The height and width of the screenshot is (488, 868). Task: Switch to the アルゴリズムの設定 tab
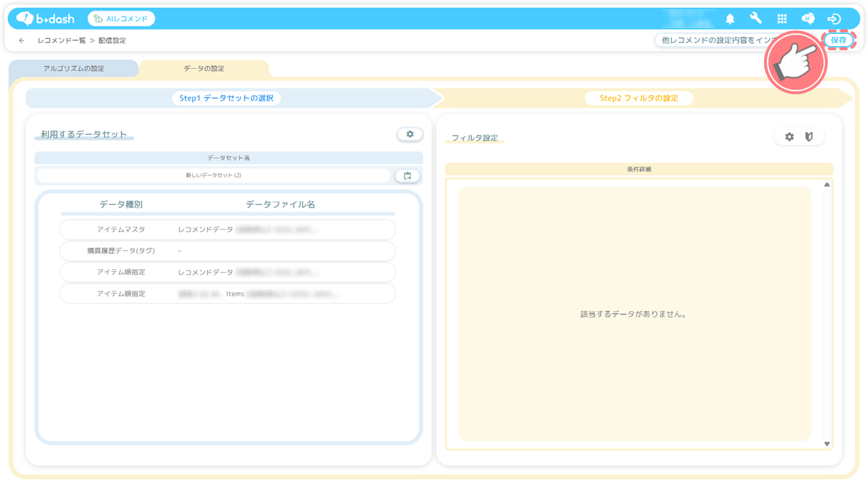tap(74, 69)
